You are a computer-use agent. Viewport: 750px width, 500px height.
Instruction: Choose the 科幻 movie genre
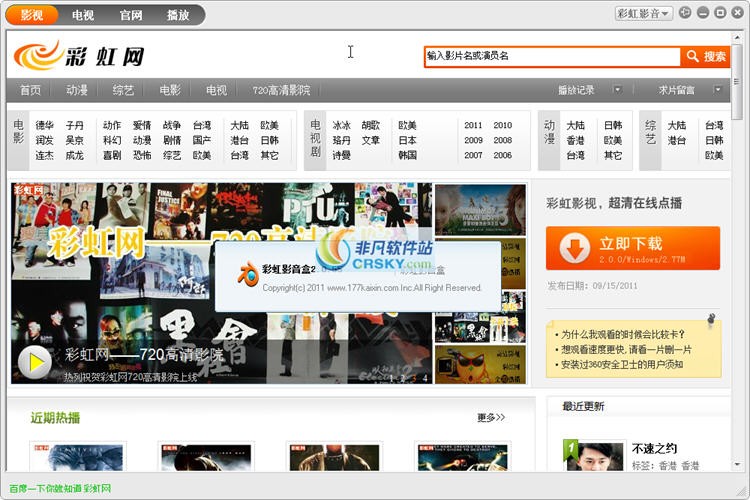[112, 140]
